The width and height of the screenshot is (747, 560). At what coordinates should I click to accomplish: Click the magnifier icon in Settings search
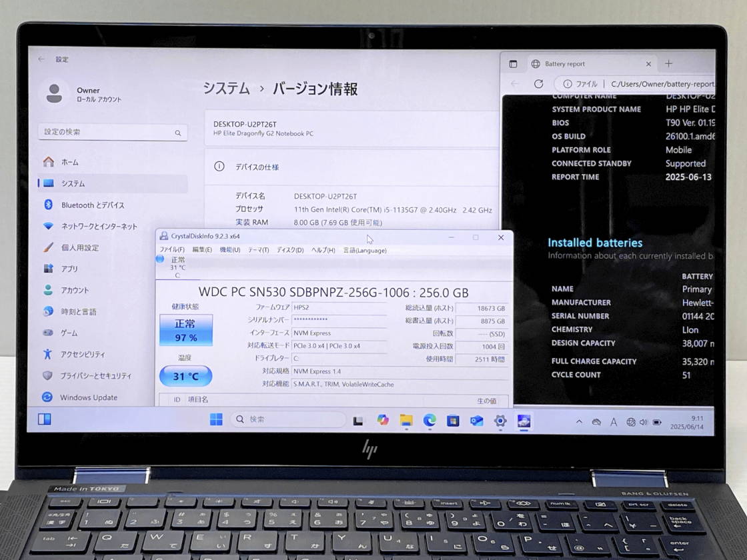[x=177, y=133]
